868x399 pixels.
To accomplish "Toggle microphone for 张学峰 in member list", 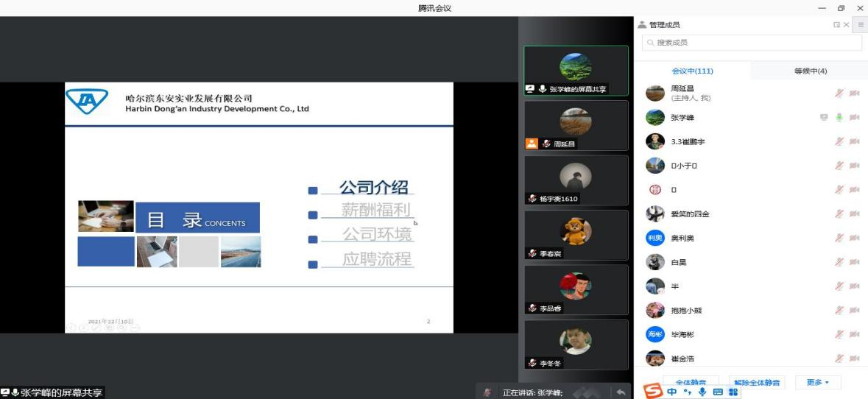I will [839, 118].
